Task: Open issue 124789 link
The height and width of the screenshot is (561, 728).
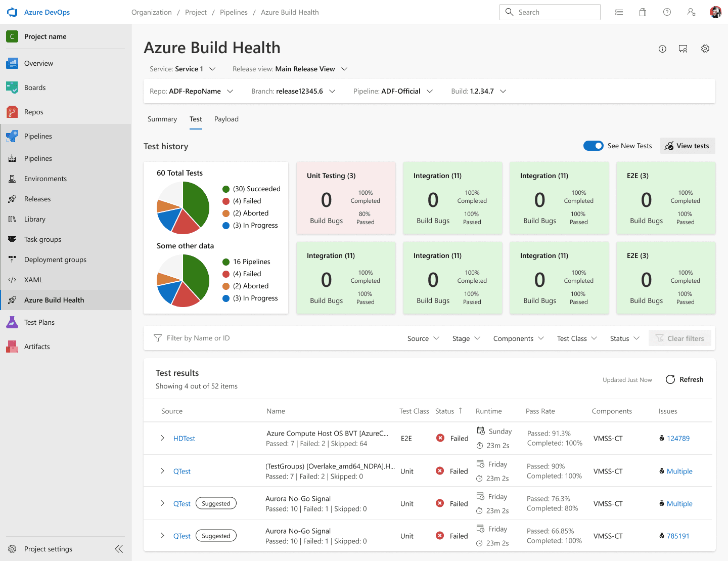Action: [x=678, y=439]
